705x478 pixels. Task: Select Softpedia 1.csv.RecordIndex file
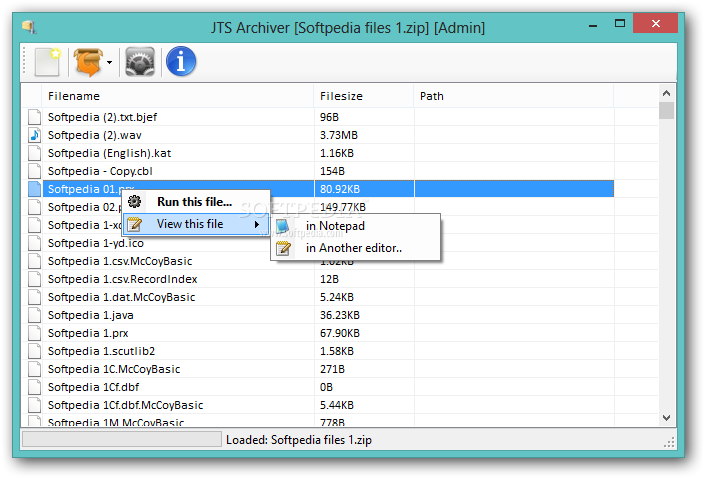[x=122, y=279]
